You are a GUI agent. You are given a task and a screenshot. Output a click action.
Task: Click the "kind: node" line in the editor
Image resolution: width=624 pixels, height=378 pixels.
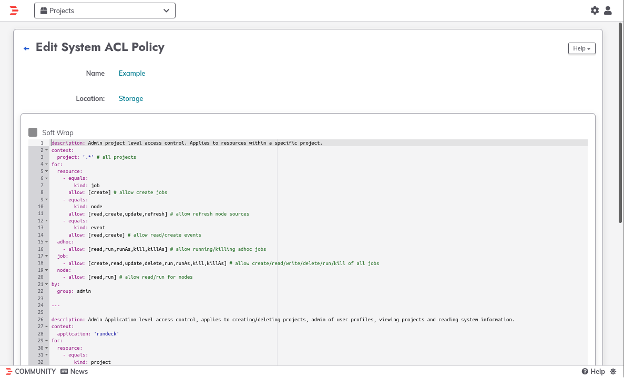[88, 207]
